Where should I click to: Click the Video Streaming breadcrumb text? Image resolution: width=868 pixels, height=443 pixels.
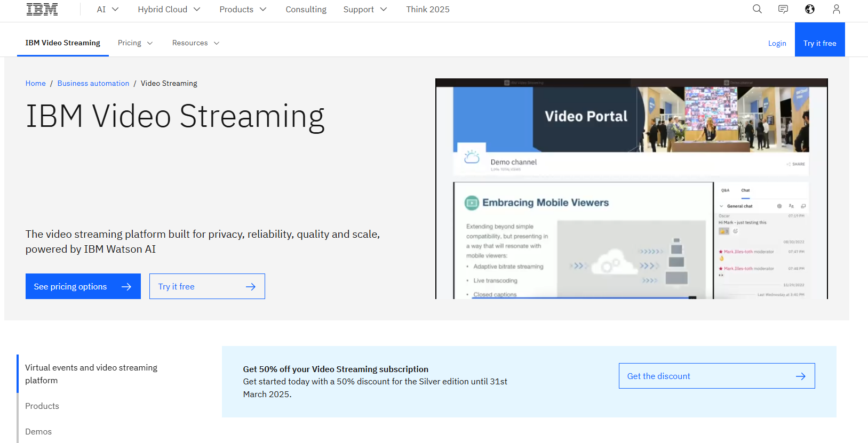point(169,83)
